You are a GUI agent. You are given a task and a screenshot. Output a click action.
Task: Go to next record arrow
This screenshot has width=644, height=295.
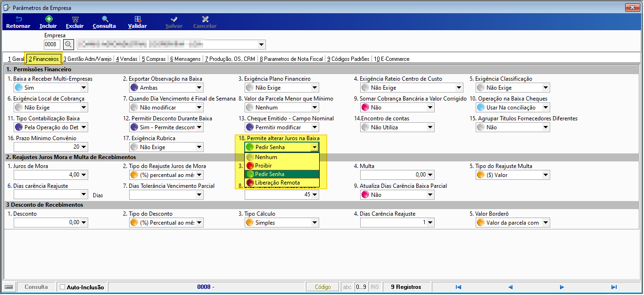(562, 287)
